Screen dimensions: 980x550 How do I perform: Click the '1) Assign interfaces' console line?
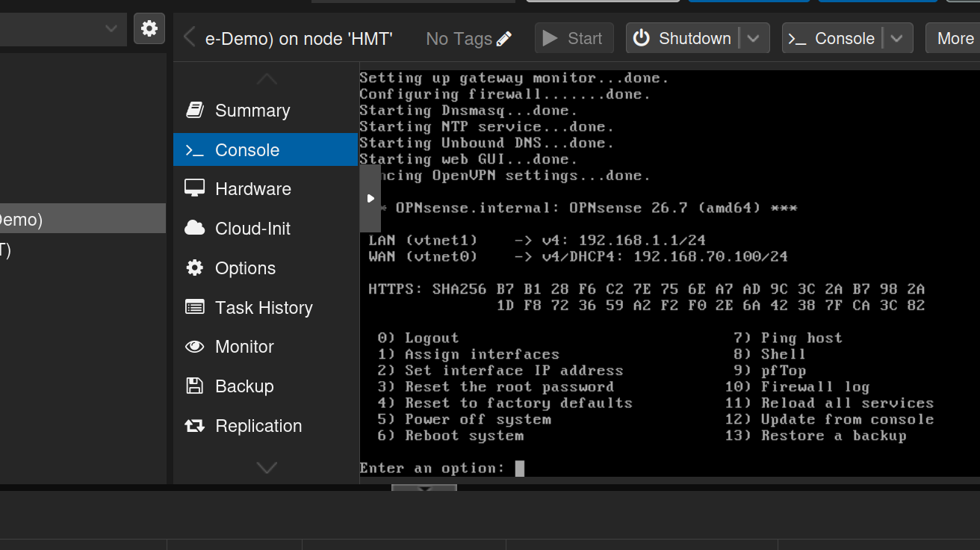tap(468, 354)
